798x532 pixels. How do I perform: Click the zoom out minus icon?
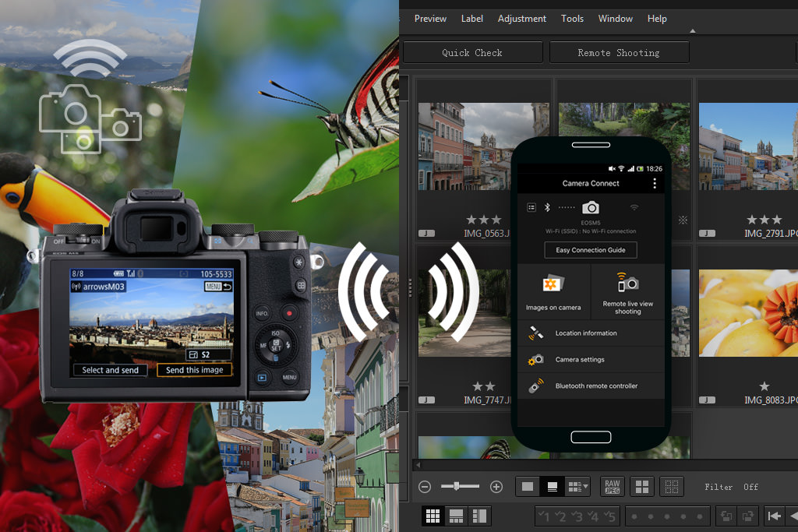point(425,487)
